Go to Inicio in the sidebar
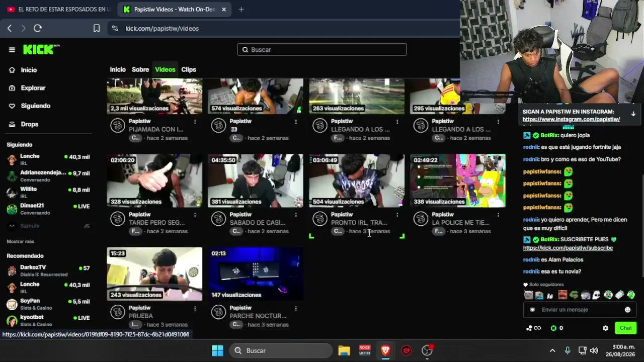The height and width of the screenshot is (362, 644). coord(29,70)
